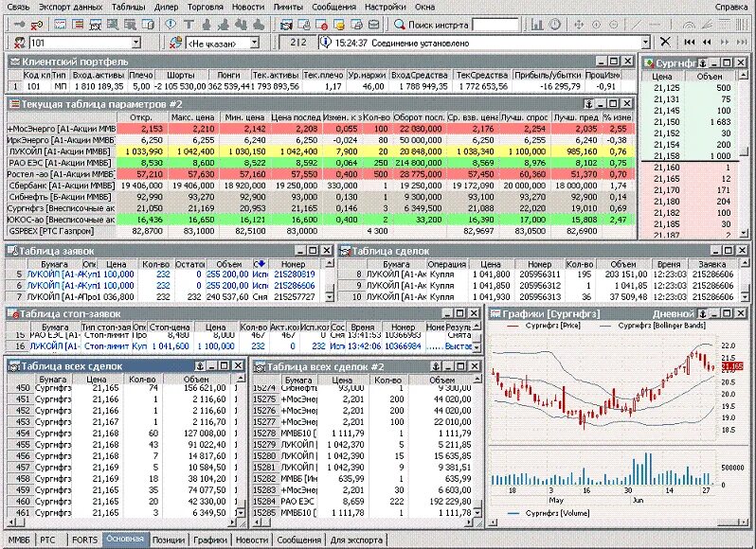Open the Торговля menu
The height and width of the screenshot is (549, 756).
206,7
